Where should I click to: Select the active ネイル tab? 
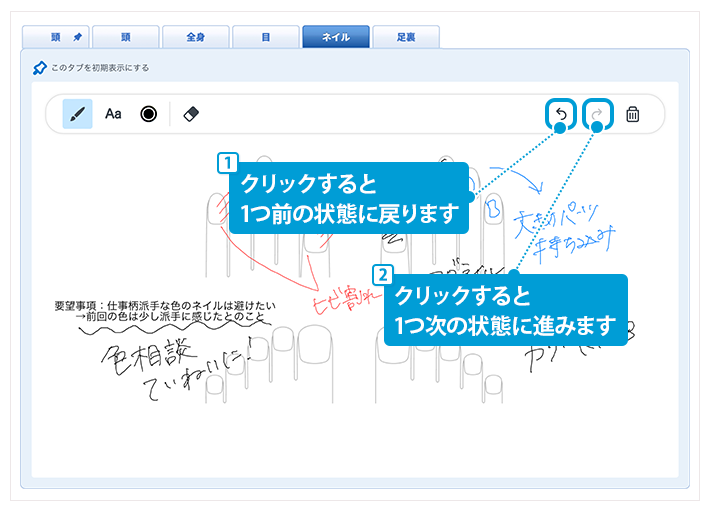[x=335, y=37]
